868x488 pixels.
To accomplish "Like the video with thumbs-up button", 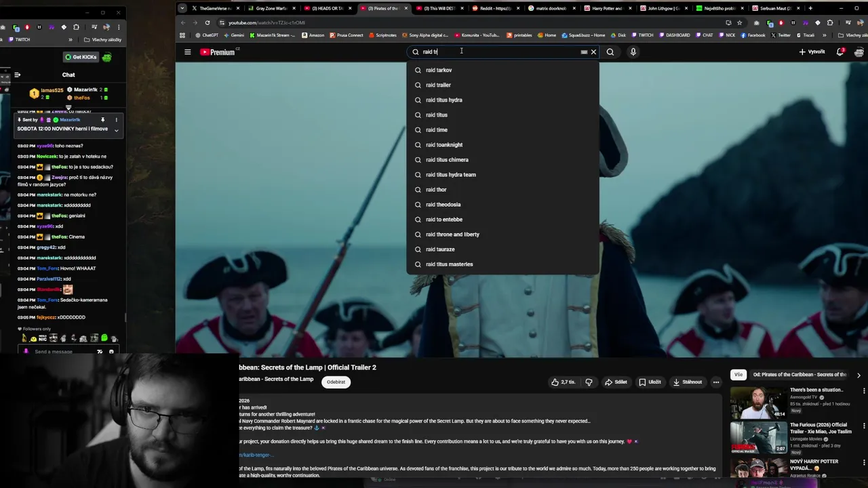I will [x=563, y=382].
